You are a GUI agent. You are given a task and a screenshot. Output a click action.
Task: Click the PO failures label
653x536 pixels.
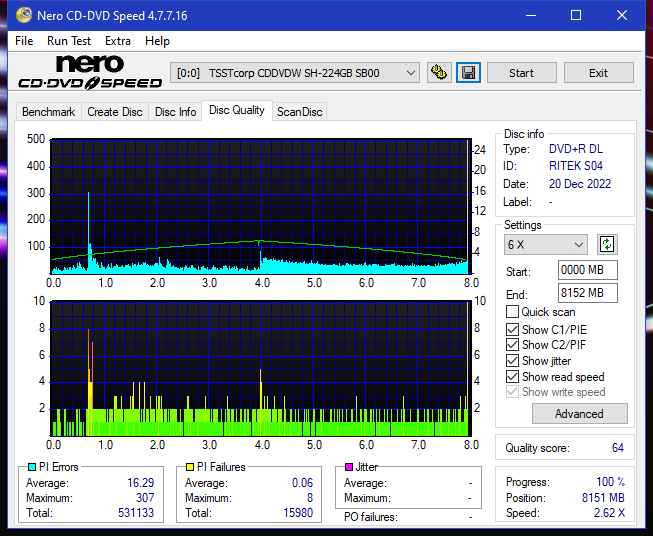click(371, 517)
